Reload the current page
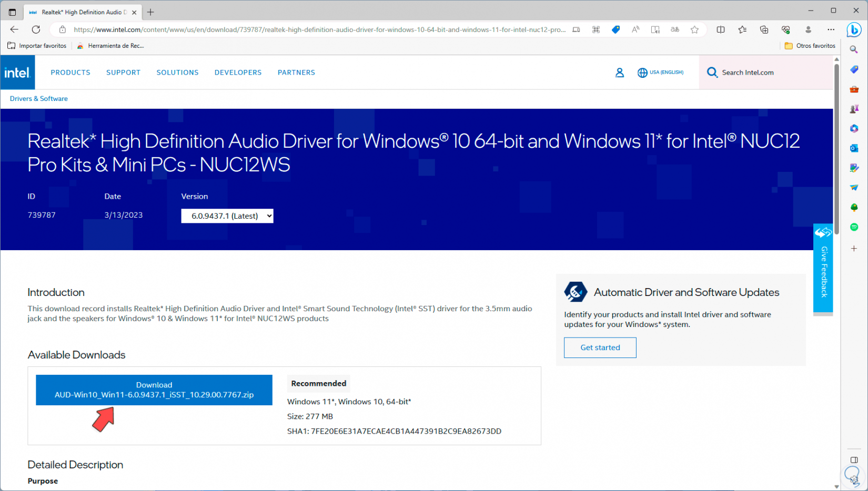Viewport: 868px width, 491px height. 36,29
